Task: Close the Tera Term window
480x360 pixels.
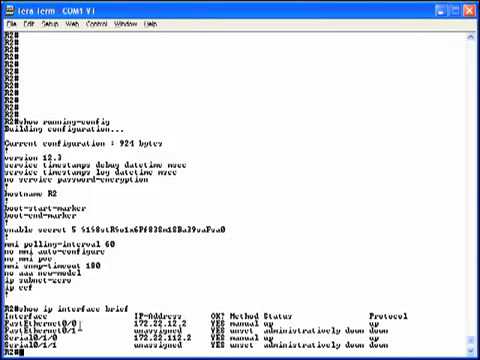Action: pos(469,11)
